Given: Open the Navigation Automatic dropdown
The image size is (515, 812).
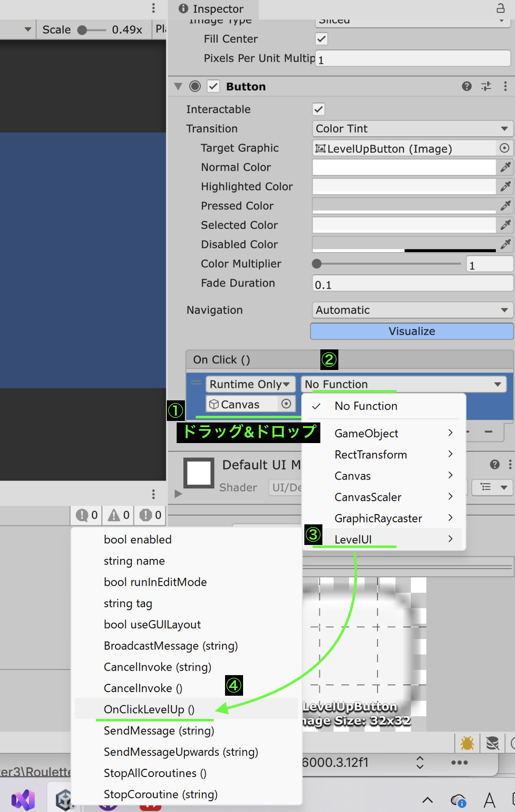Looking at the screenshot, I should 412,310.
